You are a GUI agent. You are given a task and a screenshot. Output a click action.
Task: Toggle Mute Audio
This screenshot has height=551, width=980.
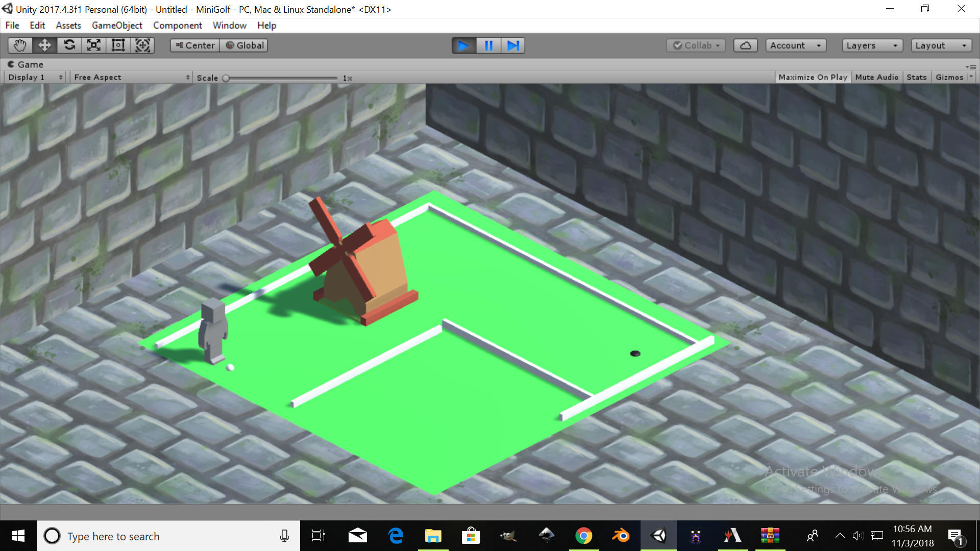click(x=876, y=77)
